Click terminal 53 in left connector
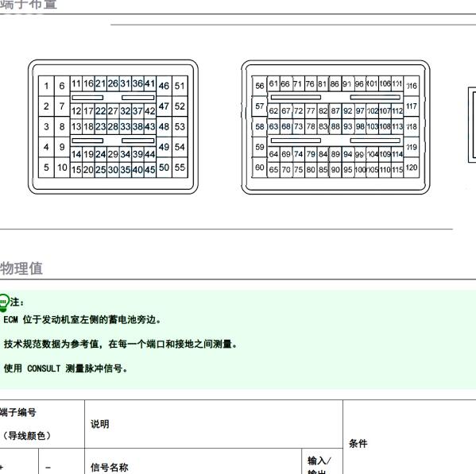Viewport: 476px width, 474px height. [x=180, y=126]
